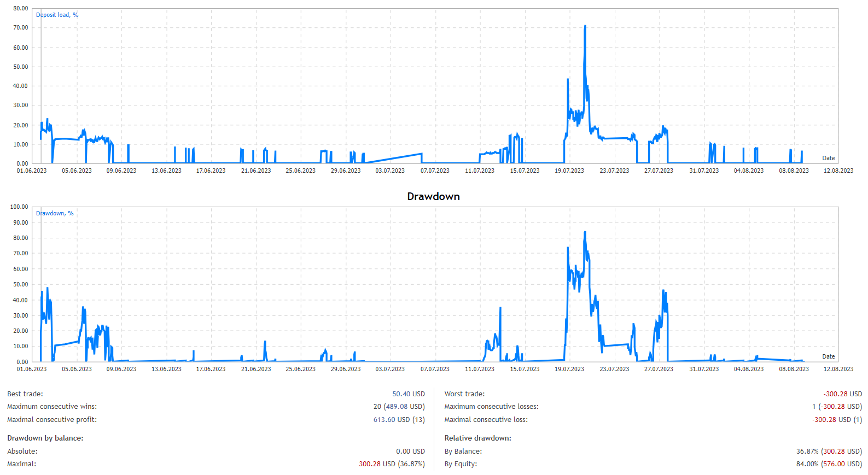Click the By Equity value 84.00% (576.00 USD)
This screenshot has height=475, width=868.
[x=829, y=464]
